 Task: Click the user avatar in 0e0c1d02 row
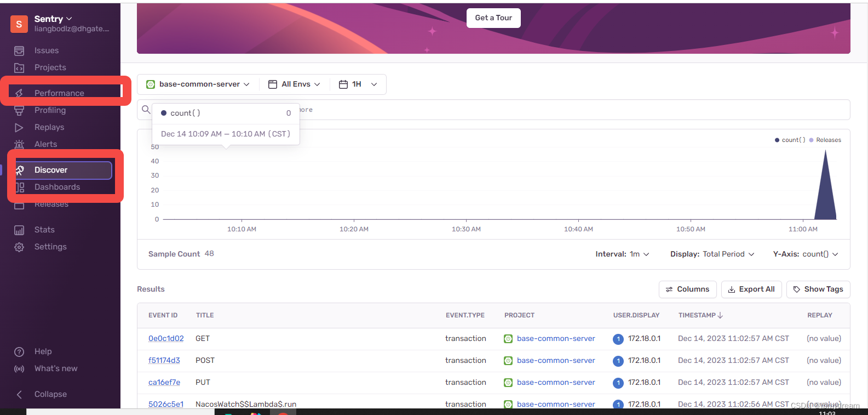tap(618, 339)
